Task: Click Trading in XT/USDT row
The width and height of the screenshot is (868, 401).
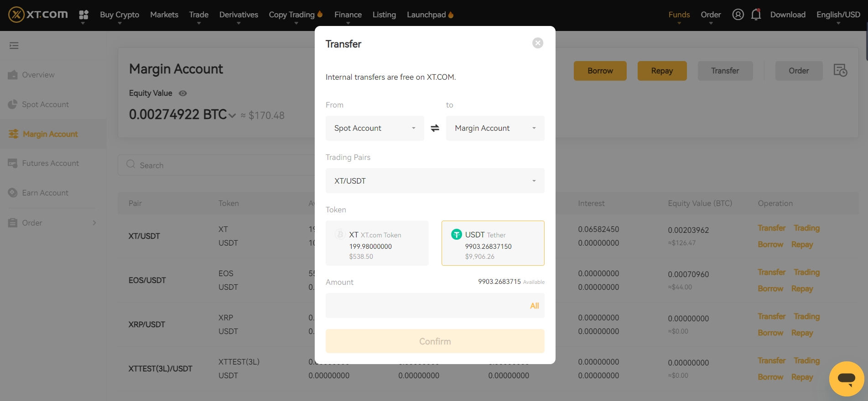Action: 806,228
